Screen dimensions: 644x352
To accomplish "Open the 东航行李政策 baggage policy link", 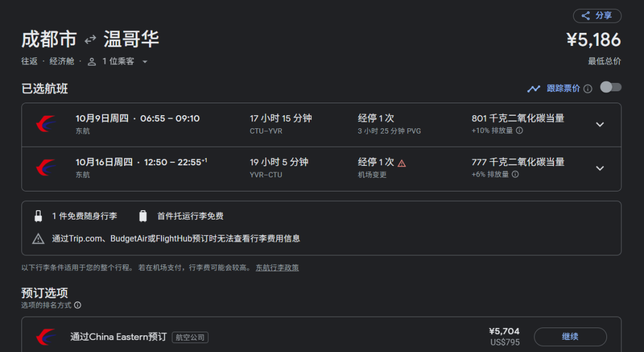I will (277, 268).
